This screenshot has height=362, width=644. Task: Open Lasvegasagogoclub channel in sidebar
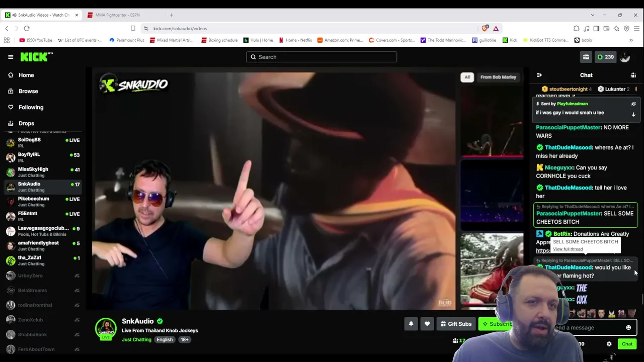click(x=42, y=231)
